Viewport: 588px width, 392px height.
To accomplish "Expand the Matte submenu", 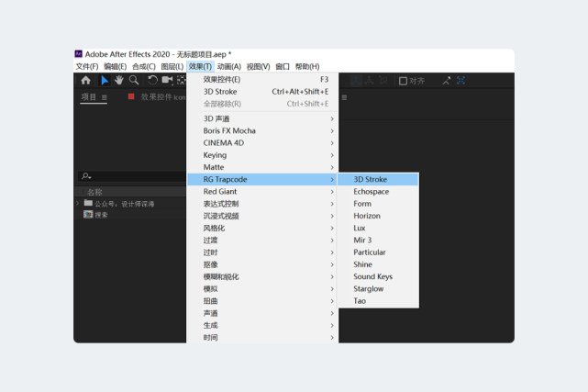I will click(262, 167).
